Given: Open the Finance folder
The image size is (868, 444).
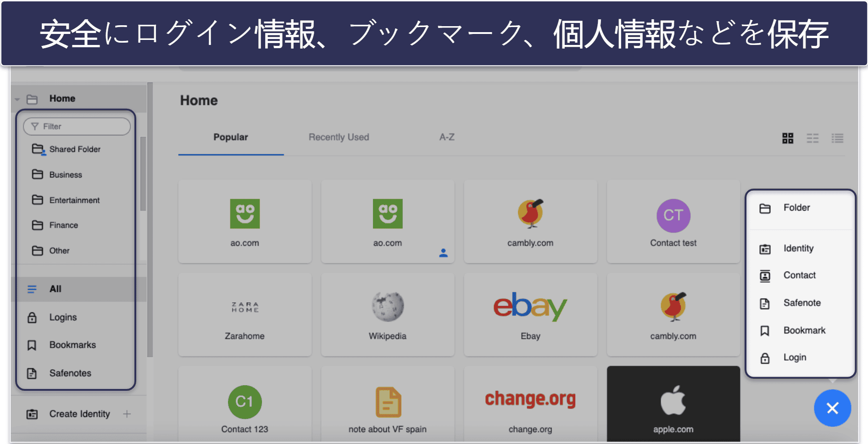Looking at the screenshot, I should click(x=63, y=225).
